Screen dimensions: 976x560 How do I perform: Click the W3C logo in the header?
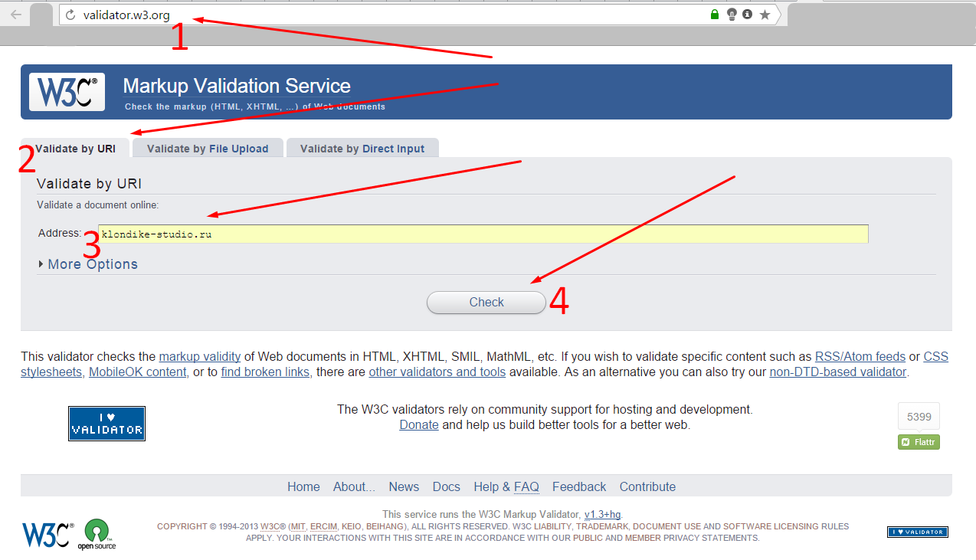click(67, 92)
